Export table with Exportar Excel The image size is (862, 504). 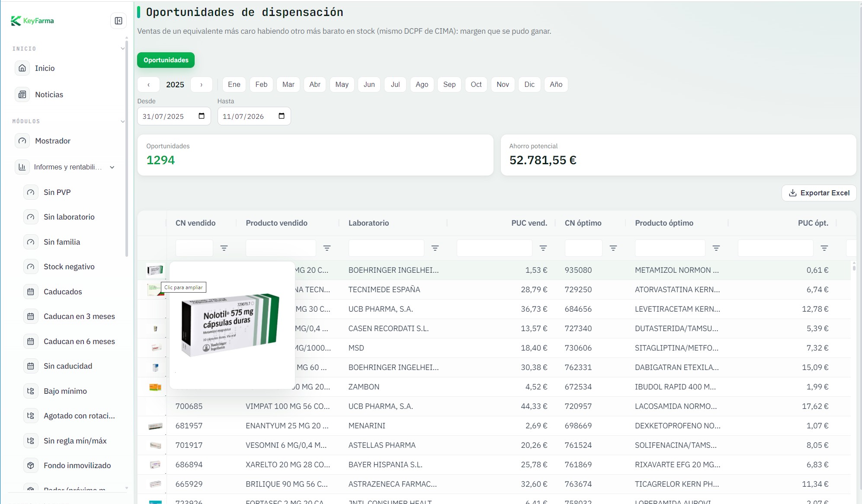[819, 193]
